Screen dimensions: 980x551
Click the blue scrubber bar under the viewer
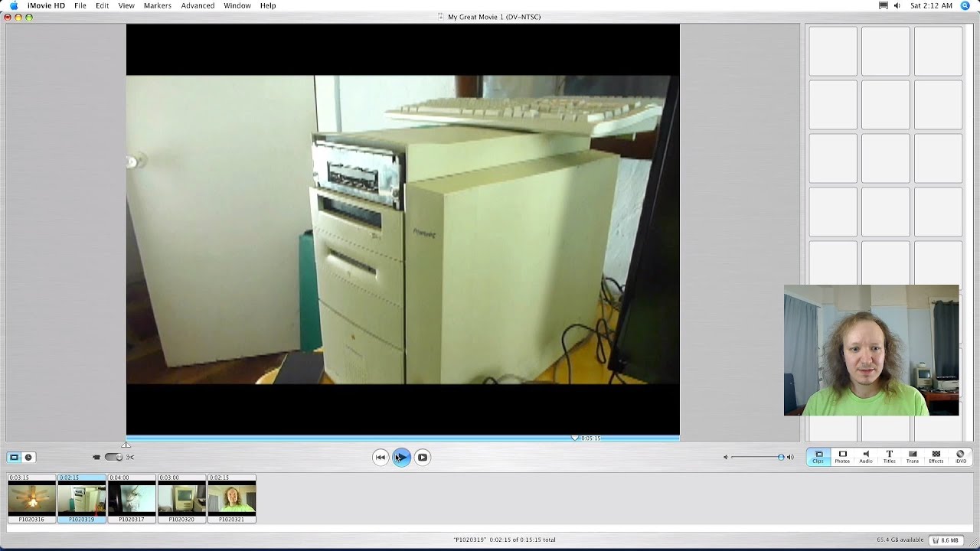point(403,439)
